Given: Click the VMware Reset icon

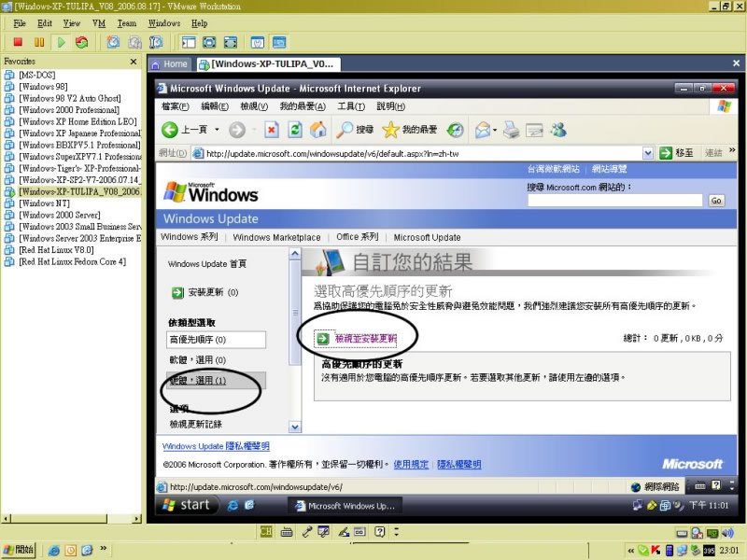Looking at the screenshot, I should pos(82,42).
